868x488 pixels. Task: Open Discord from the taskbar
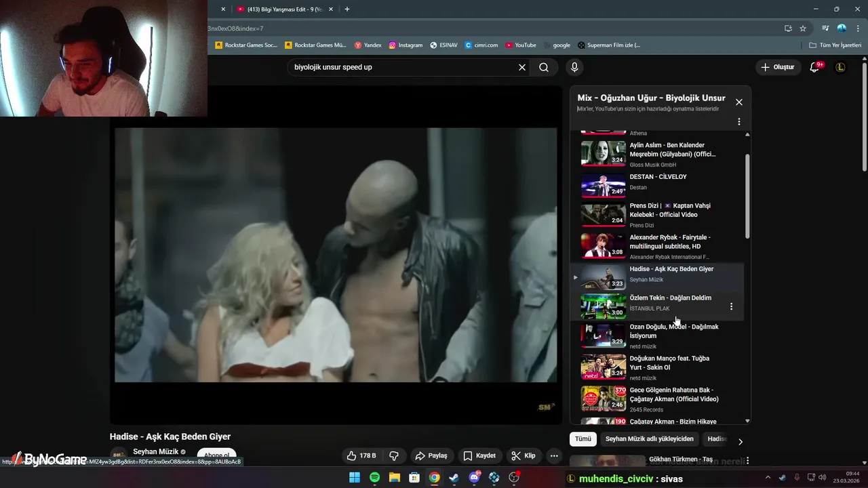point(475,478)
